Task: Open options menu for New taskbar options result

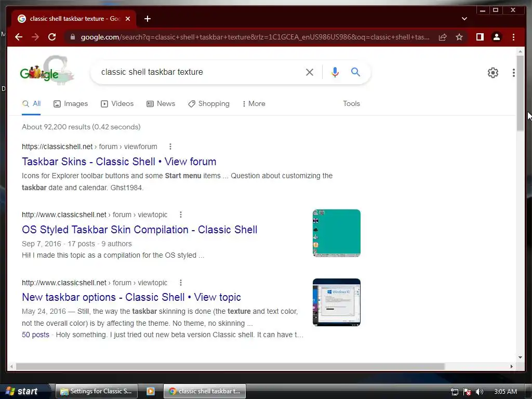Action: (x=180, y=283)
